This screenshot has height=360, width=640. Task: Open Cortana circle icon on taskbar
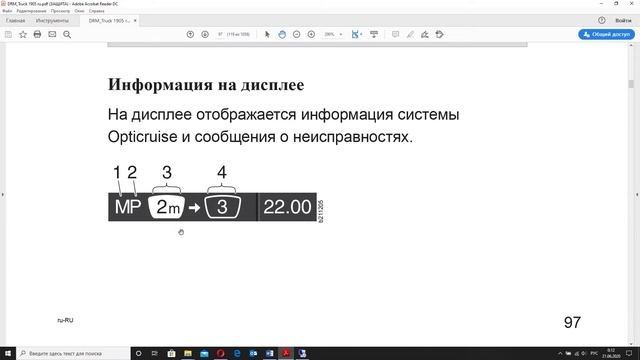(138, 353)
